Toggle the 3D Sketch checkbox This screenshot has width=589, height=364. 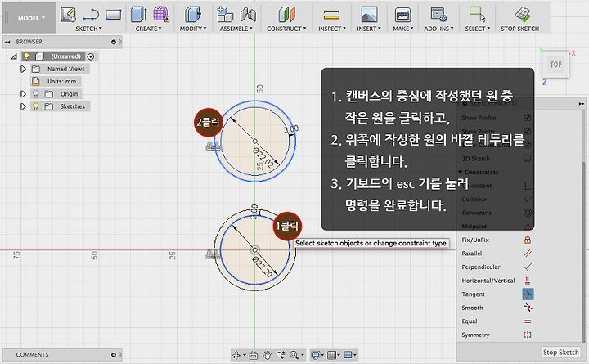click(x=528, y=158)
